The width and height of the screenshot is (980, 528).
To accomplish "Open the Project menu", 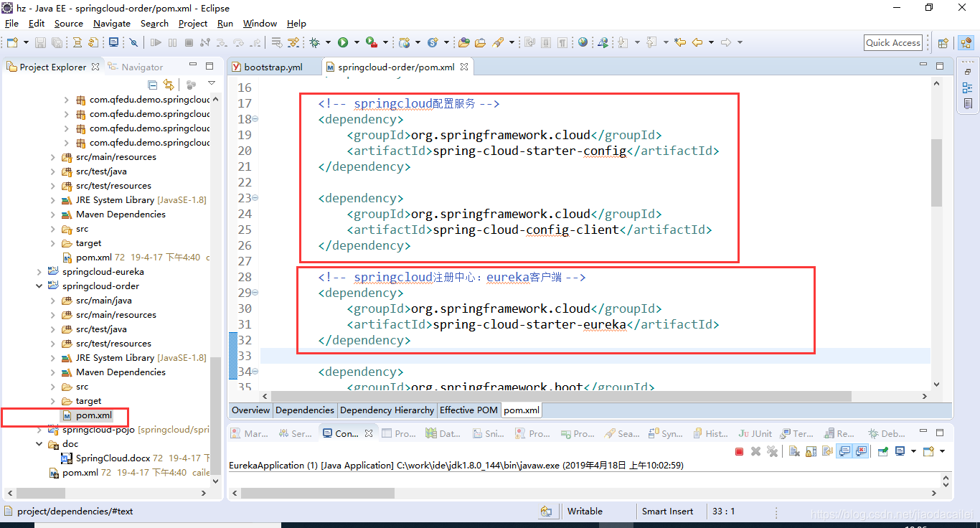I will [193, 23].
